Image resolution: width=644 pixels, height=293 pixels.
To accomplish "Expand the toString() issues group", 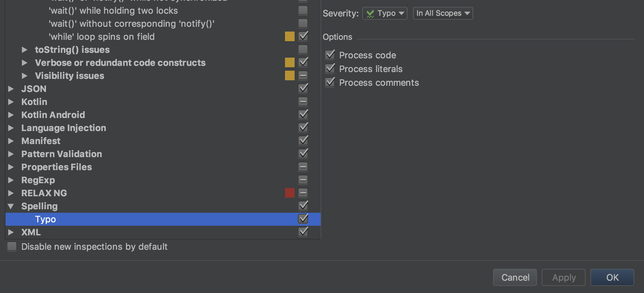I will (x=25, y=49).
